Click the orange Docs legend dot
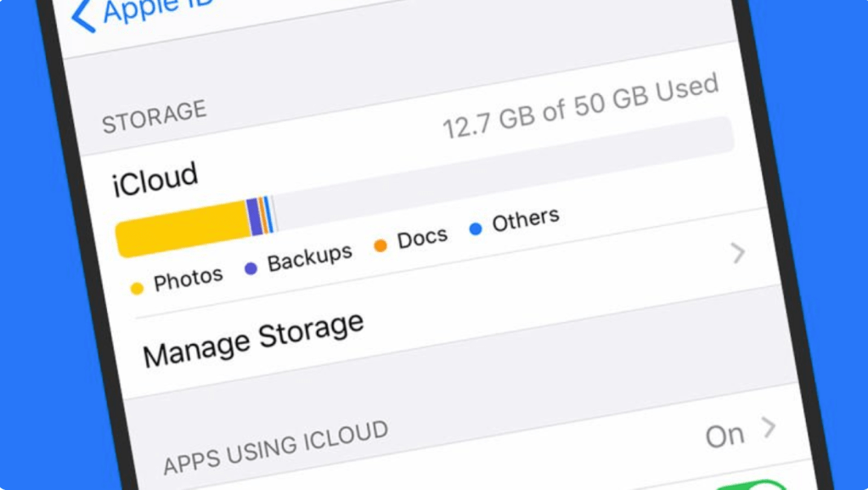Image resolution: width=868 pixels, height=490 pixels. (380, 246)
